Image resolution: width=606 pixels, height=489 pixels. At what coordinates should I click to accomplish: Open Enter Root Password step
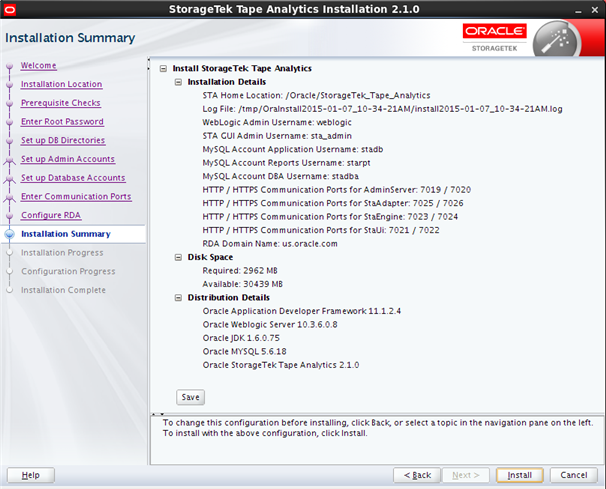[62, 122]
